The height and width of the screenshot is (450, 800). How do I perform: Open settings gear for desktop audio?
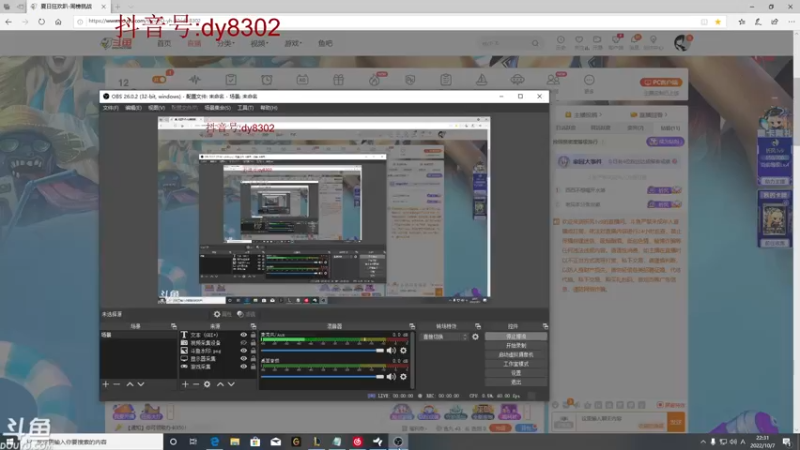(403, 377)
